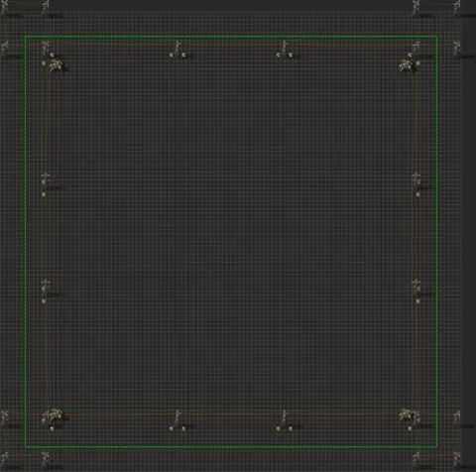This screenshot has width=476, height=472.
Task: Select pole below green frame near bottom-right radar
Action: 416,459
